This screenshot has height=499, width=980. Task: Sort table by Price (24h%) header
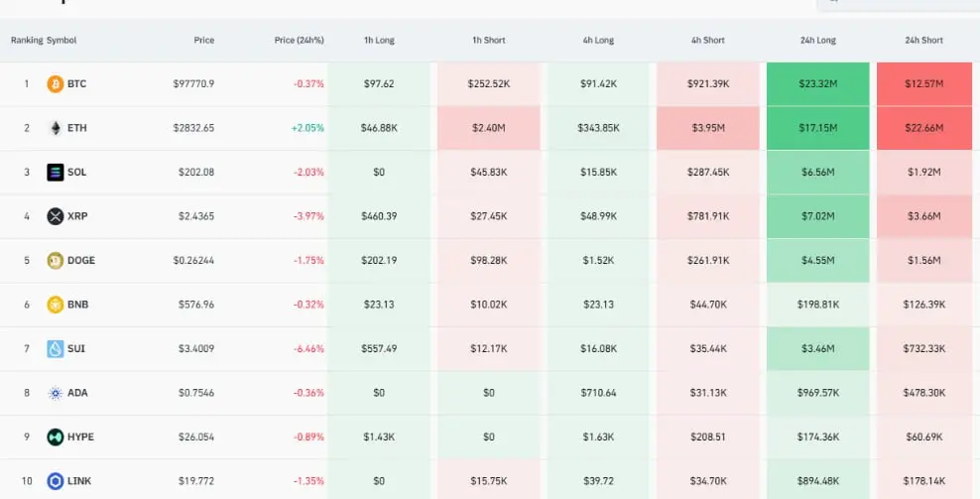(x=299, y=41)
